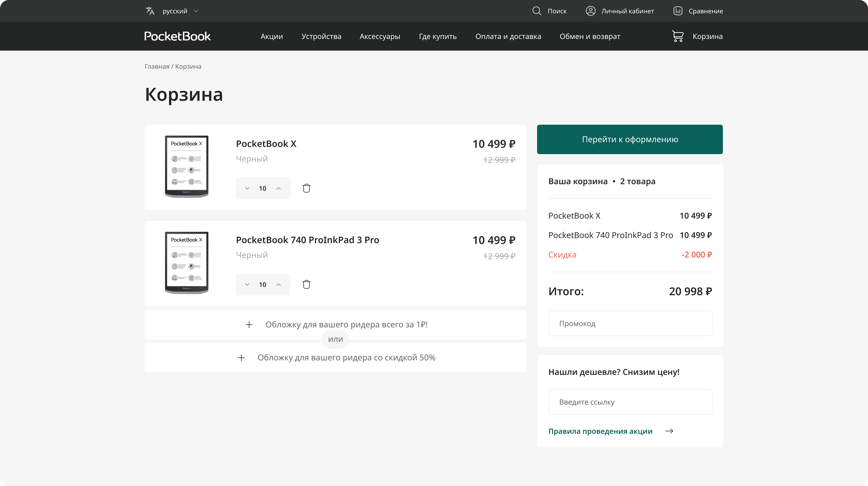
Task: Click the -2 000 ₽ discount amount
Action: coord(697,255)
